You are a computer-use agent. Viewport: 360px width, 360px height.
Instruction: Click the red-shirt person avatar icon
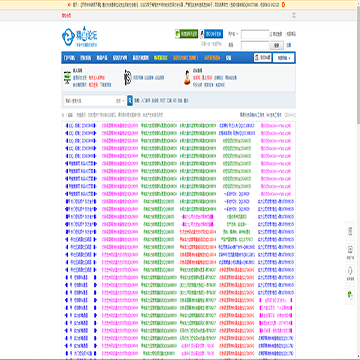pos(187,78)
